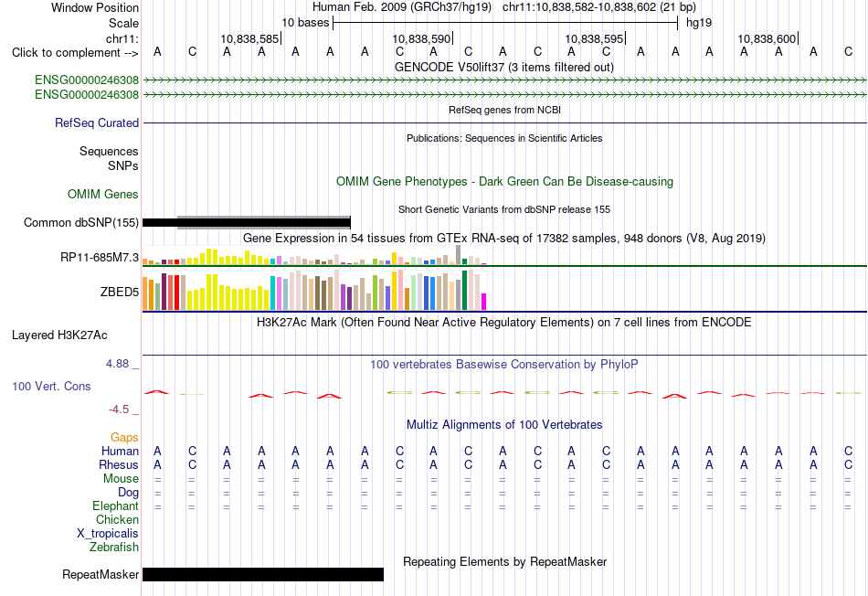Screen dimensions: 868x596
Task: Open the ZBED5 tissue expression bar chart
Action: coord(314,291)
